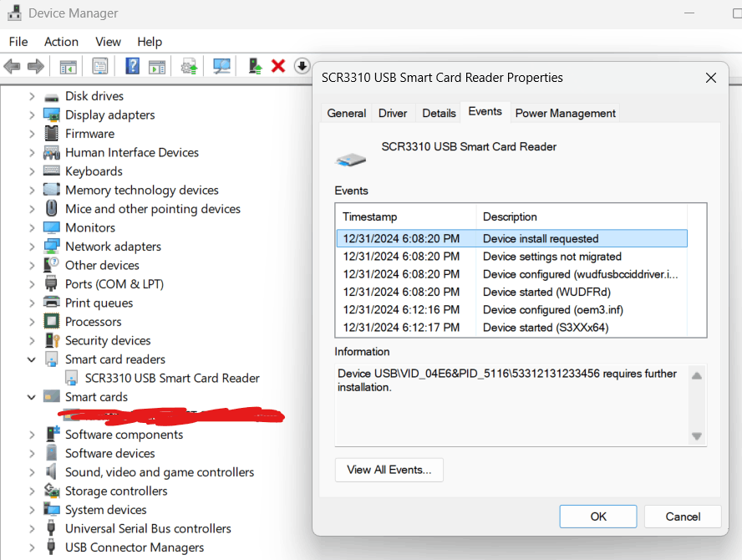Image resolution: width=742 pixels, height=560 pixels.
Task: Expand the Other devices node
Action: pyautogui.click(x=32, y=266)
